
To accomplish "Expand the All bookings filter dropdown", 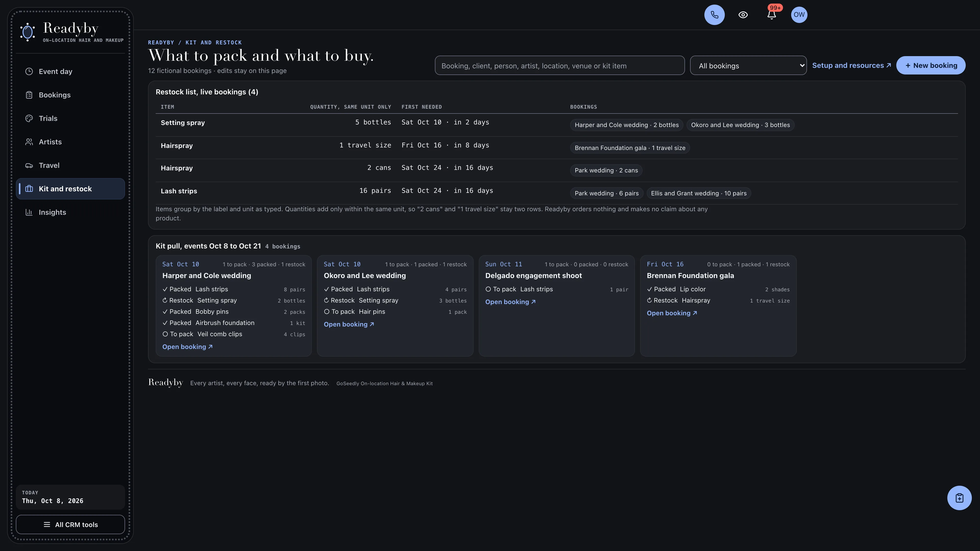I will click(x=748, y=65).
